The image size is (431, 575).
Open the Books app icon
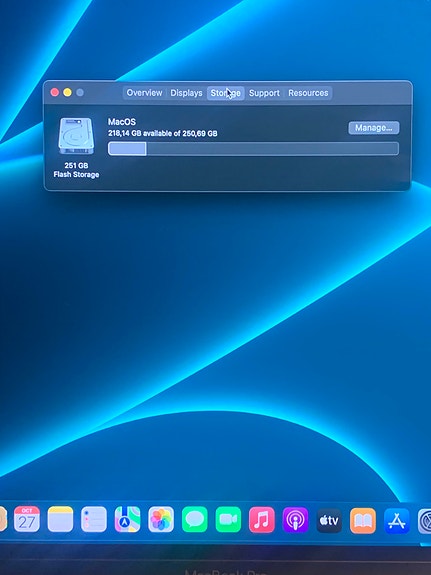coord(363,520)
